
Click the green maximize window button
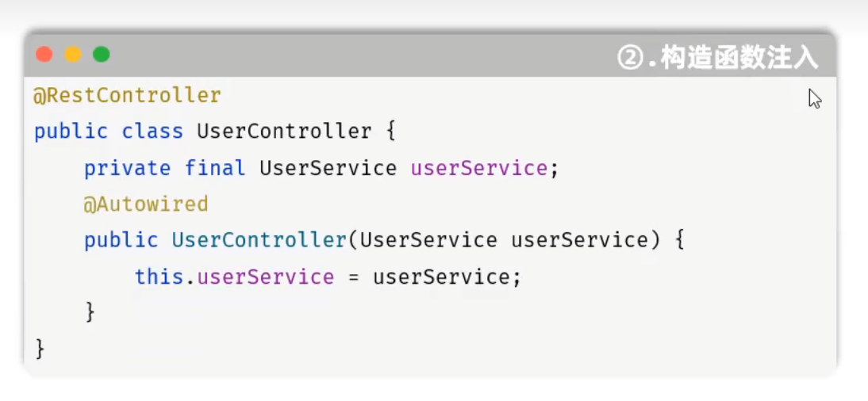[x=101, y=55]
